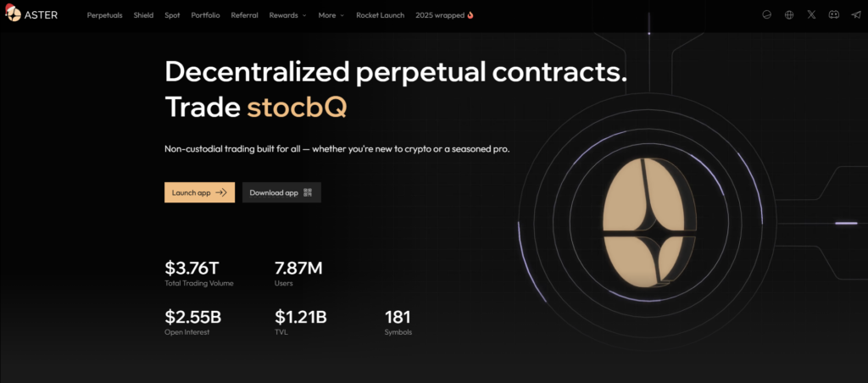Open the planet icon in the header
Viewport: 868px width, 383px height.
click(766, 14)
